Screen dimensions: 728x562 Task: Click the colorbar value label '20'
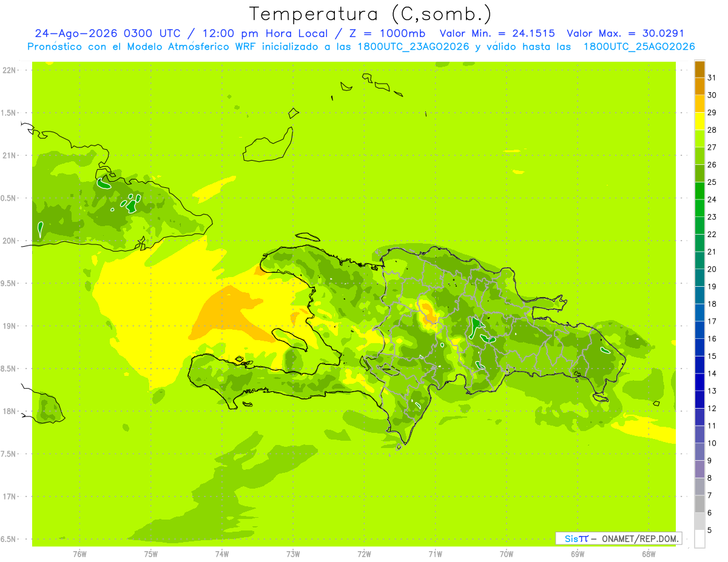pyautogui.click(x=712, y=269)
